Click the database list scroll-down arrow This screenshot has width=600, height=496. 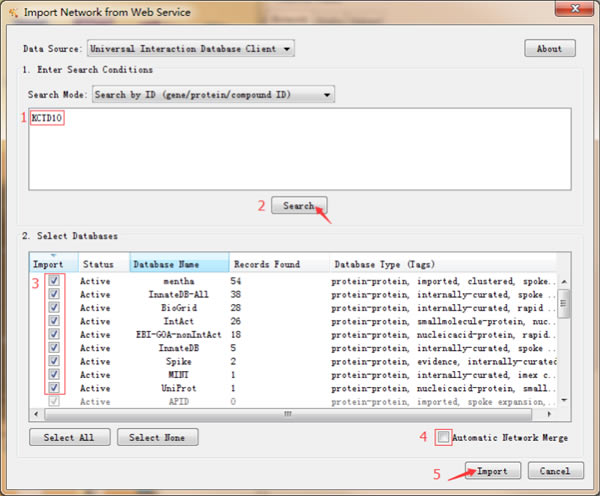pyautogui.click(x=564, y=399)
